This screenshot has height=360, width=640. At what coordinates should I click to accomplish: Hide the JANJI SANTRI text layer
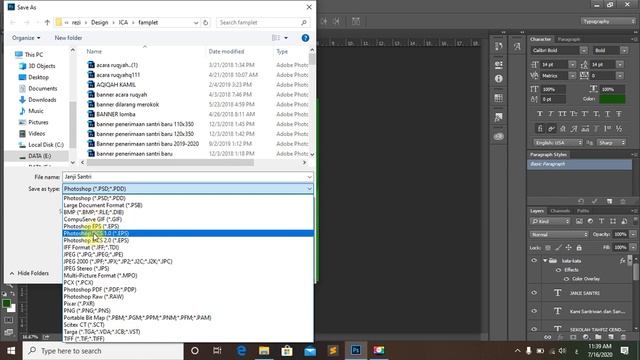[534, 293]
